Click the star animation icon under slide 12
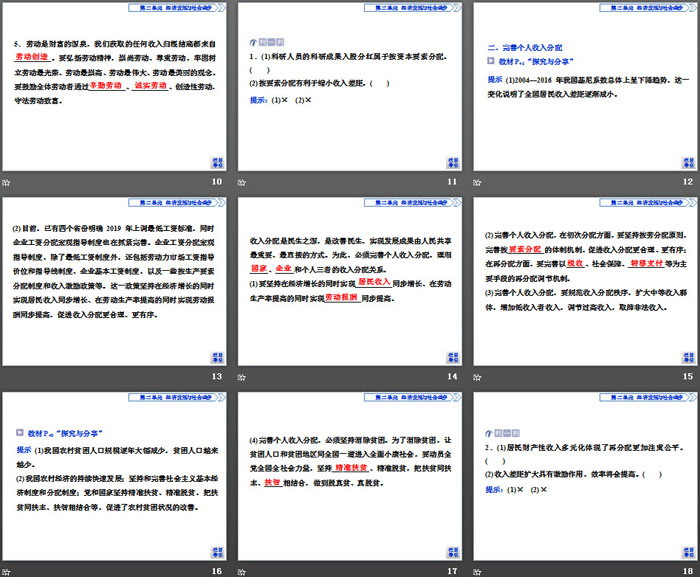The height and width of the screenshot is (577, 700). (x=477, y=182)
